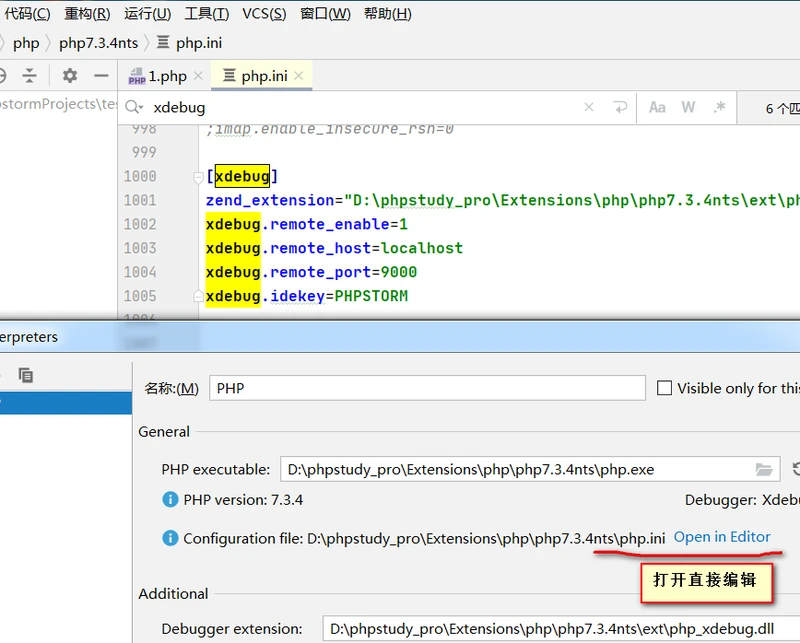Viewport: 800px width, 643px height.
Task: Toggle whole Words (W) search option
Action: [x=688, y=107]
